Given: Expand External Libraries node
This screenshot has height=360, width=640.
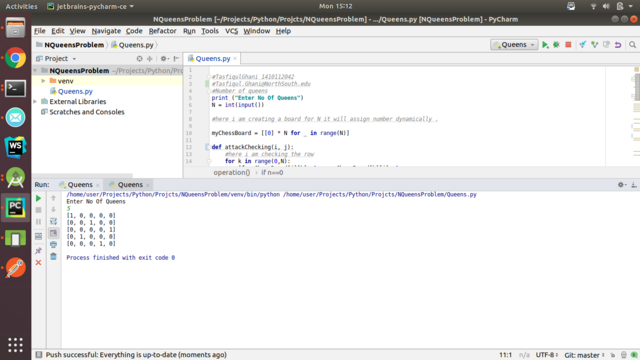Looking at the screenshot, I should tap(36, 102).
